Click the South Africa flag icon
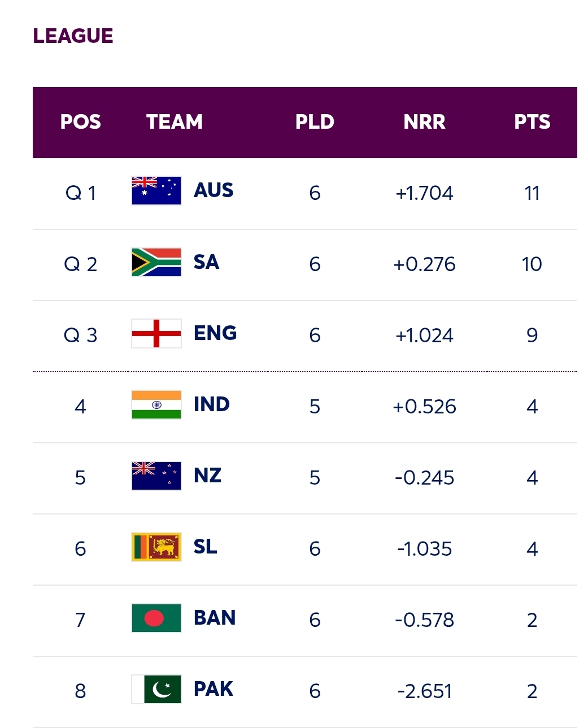 (x=156, y=262)
